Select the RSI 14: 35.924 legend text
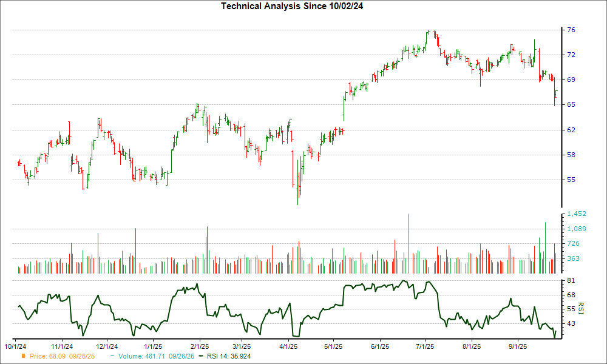Image resolution: width=607 pixels, height=364 pixels. point(228,356)
